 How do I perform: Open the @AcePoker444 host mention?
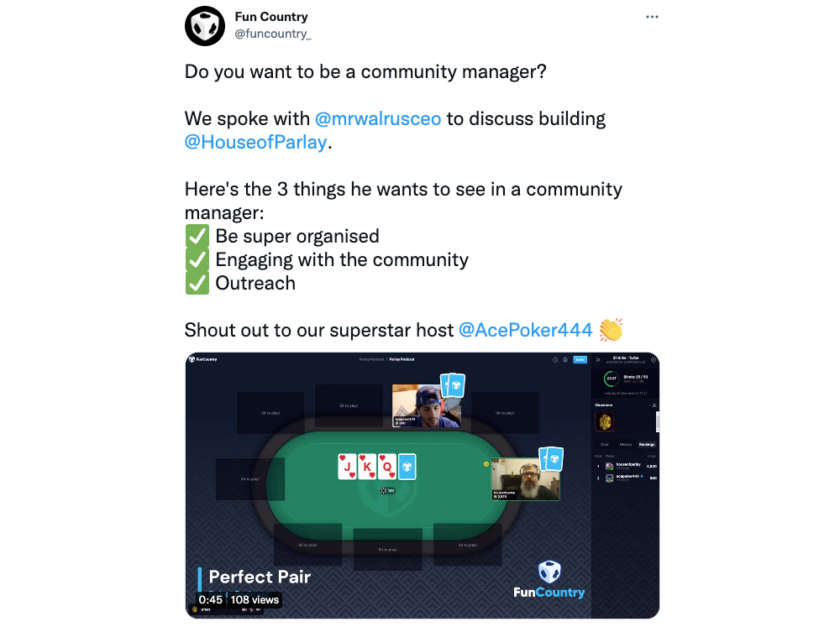tap(526, 330)
